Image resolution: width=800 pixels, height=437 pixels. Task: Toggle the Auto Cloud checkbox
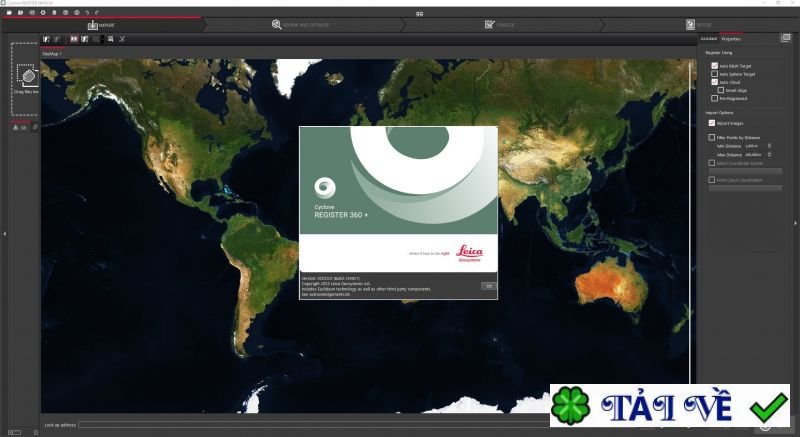pyautogui.click(x=714, y=82)
